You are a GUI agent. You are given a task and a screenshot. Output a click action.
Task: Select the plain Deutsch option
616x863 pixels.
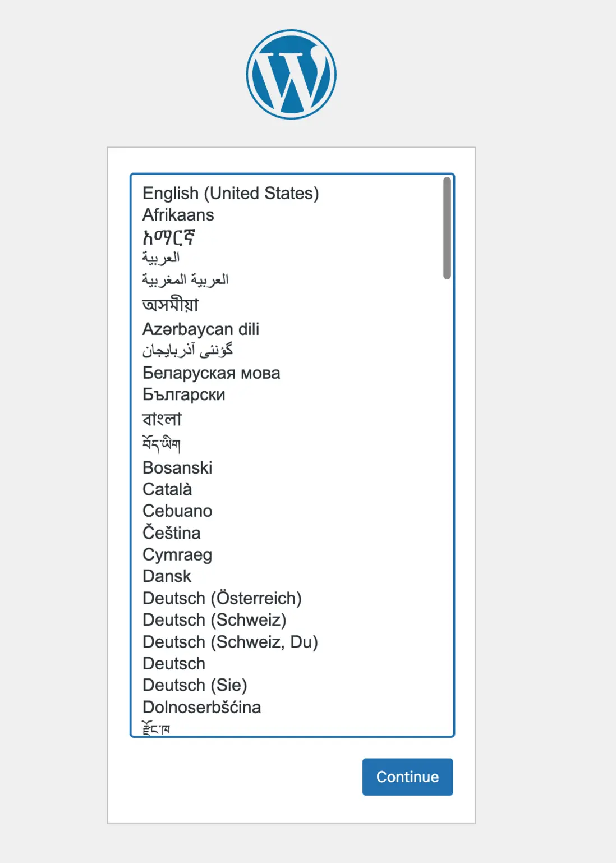coord(174,664)
